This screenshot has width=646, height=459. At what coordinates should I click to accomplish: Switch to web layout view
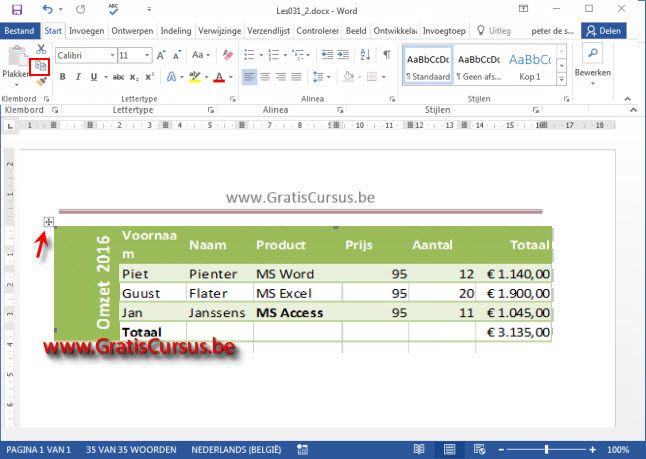479,449
